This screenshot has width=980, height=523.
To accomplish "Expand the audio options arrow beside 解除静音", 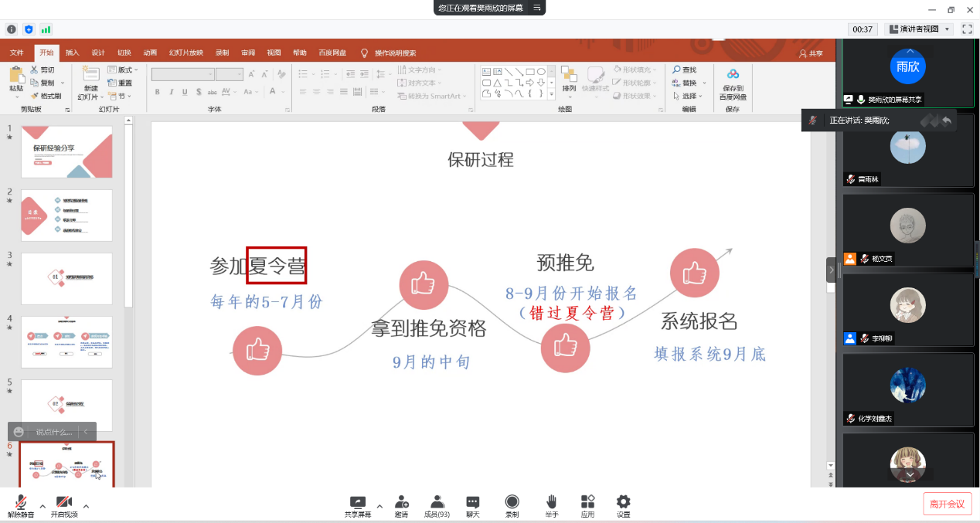I will [x=43, y=507].
